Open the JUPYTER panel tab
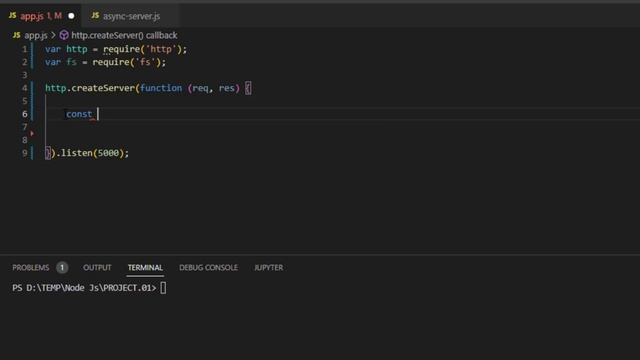This screenshot has width=640, height=360. 269,268
